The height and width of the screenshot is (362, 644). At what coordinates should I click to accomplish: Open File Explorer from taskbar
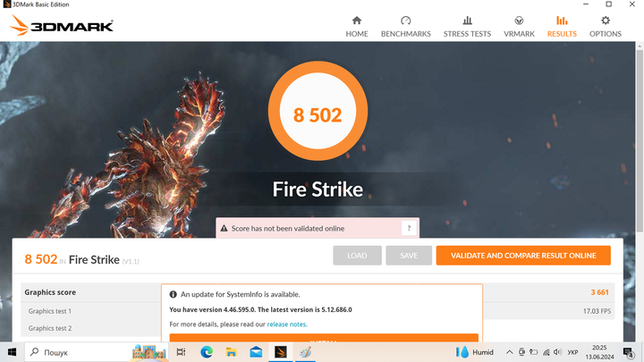click(x=232, y=352)
